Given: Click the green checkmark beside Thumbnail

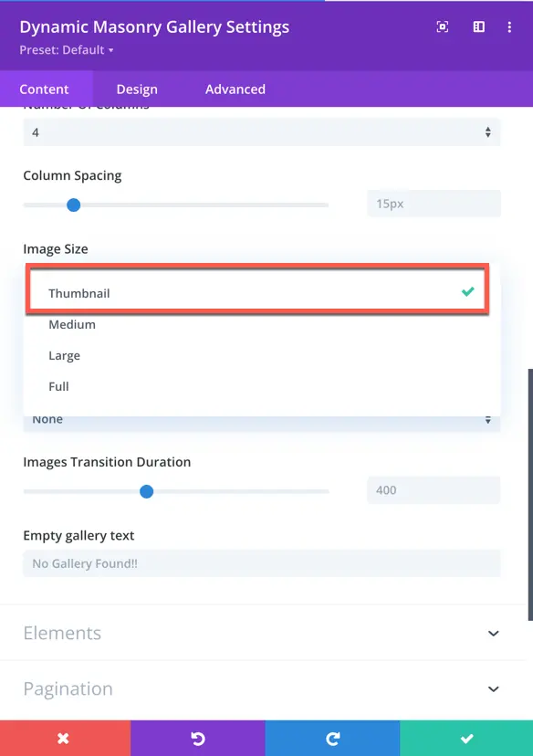Looking at the screenshot, I should click(467, 291).
